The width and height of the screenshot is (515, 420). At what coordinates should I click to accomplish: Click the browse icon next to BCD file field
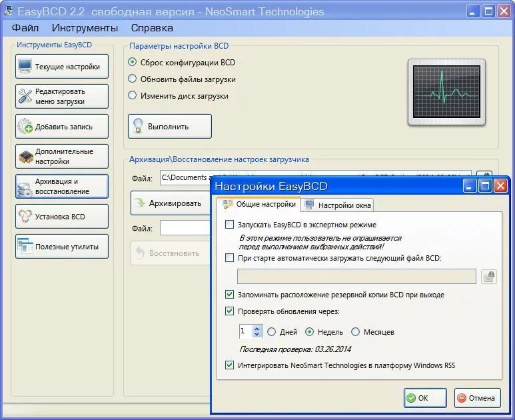pos(489,277)
